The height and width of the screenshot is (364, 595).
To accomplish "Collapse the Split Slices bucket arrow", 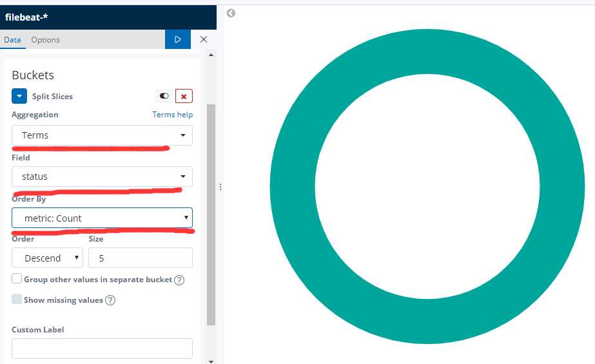I will click(x=19, y=96).
